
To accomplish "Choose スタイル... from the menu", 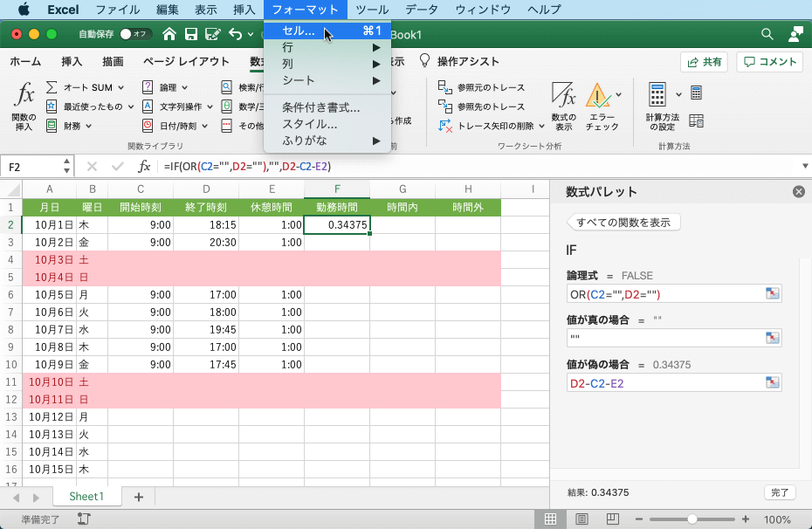I will click(327, 124).
